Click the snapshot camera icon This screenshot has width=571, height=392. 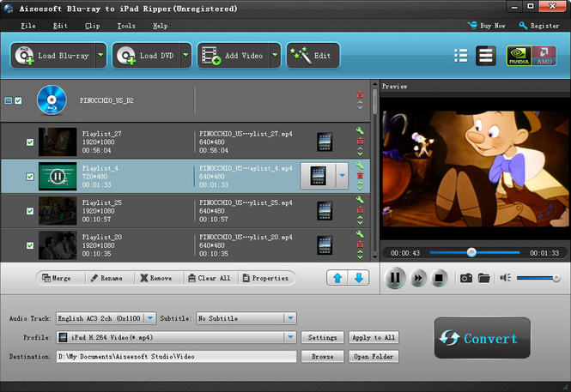(465, 278)
